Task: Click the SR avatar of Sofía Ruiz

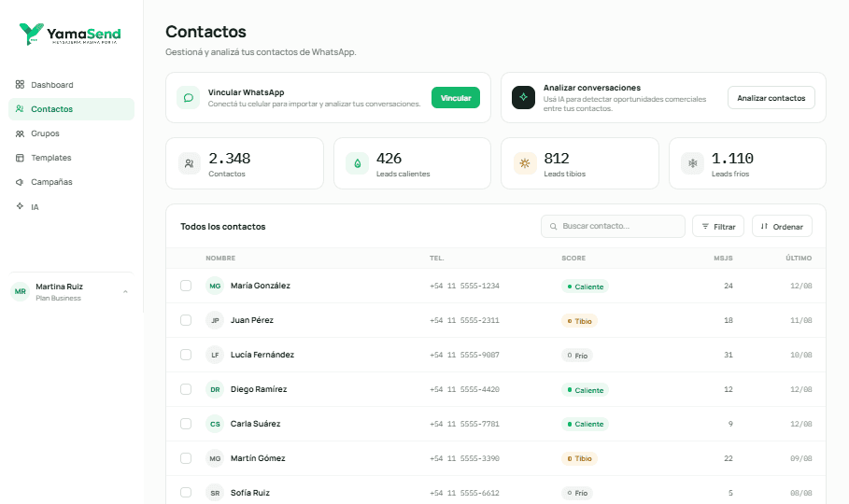Action: click(215, 493)
